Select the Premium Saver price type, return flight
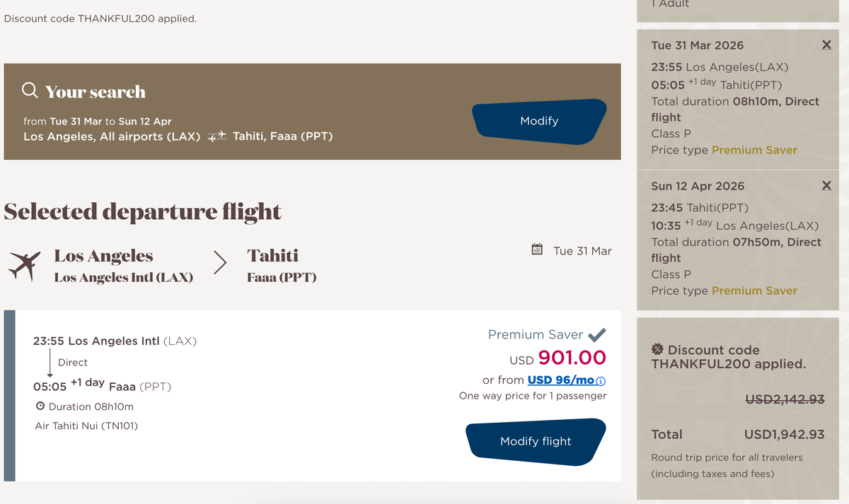This screenshot has height=504, width=849. pyautogui.click(x=754, y=291)
